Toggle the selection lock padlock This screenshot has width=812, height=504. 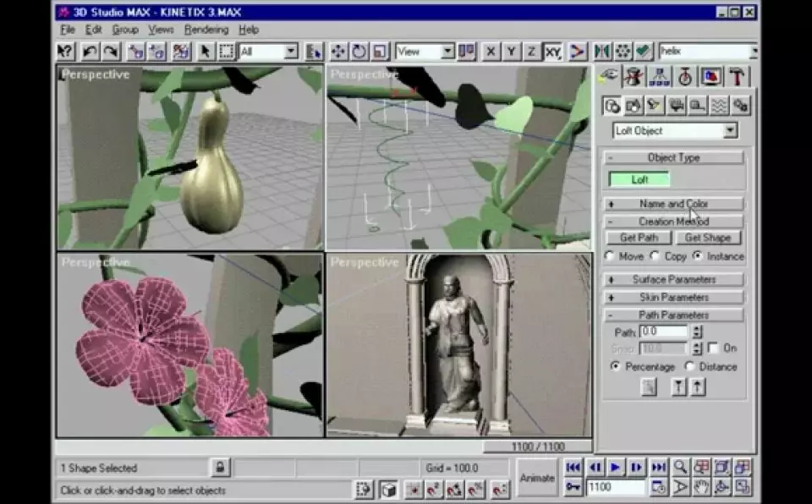(220, 468)
